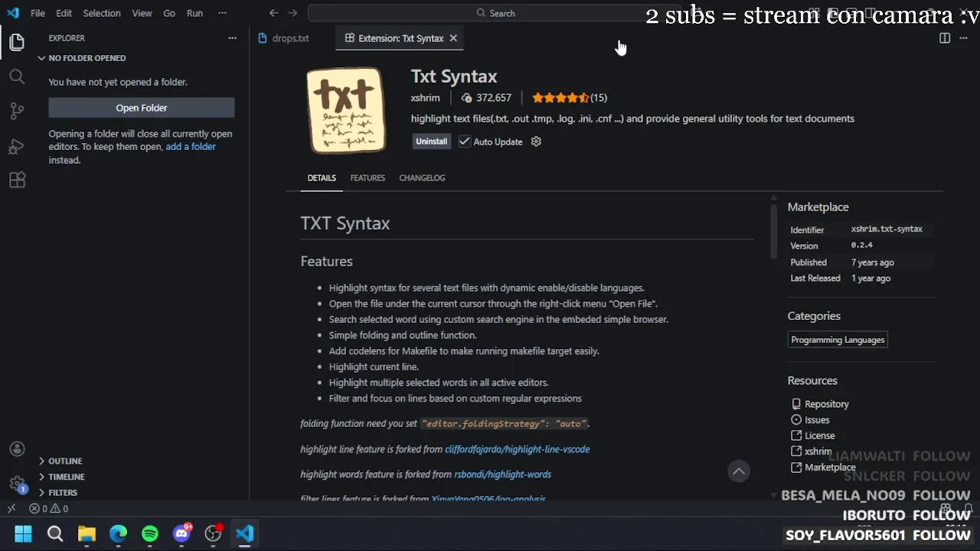
Task: Go forward with the navigation arrow
Action: coord(292,13)
